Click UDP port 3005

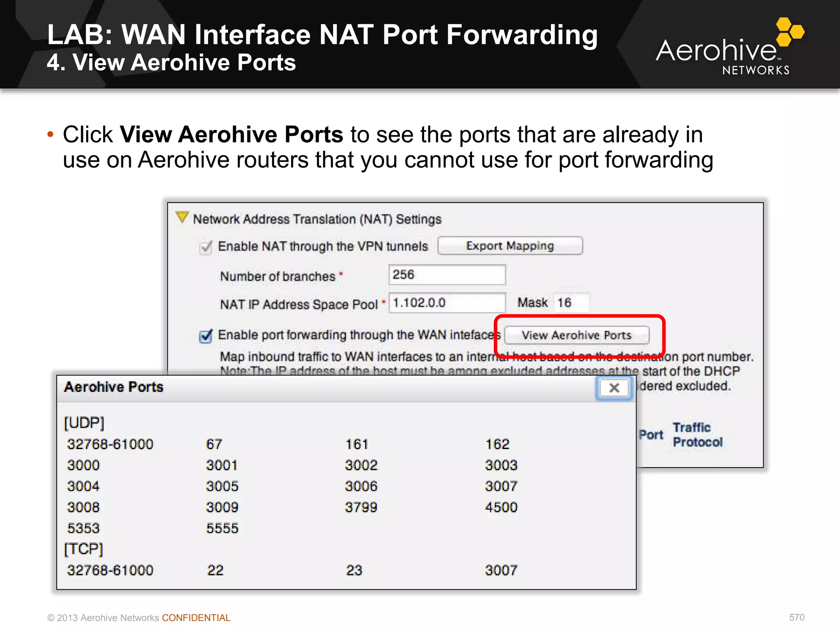click(222, 486)
